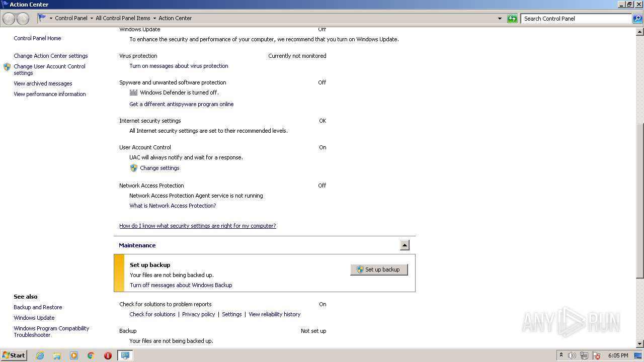
Task: Open View performance information
Action: click(x=50, y=94)
